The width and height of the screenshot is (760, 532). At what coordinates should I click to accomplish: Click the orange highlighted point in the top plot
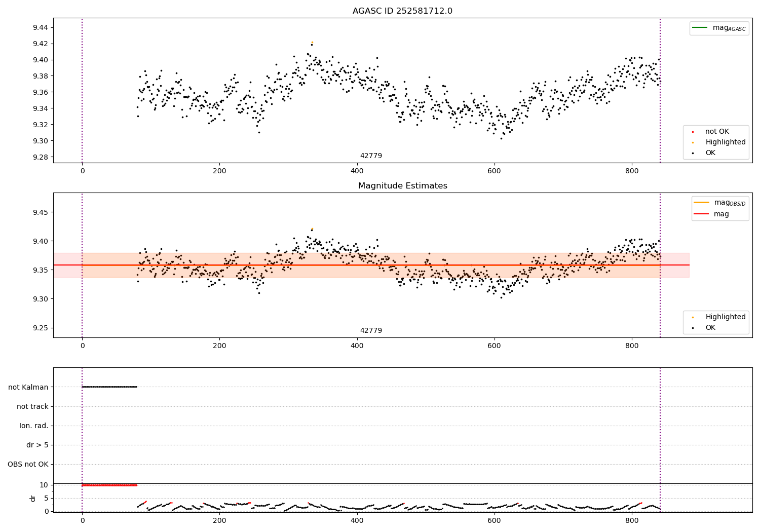[x=312, y=42]
